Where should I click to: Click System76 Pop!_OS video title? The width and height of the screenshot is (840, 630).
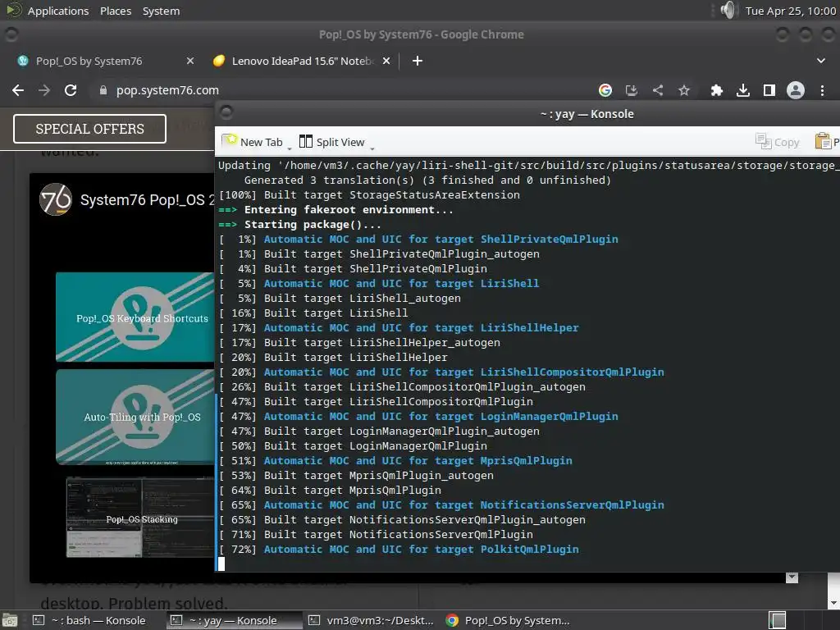click(148, 200)
